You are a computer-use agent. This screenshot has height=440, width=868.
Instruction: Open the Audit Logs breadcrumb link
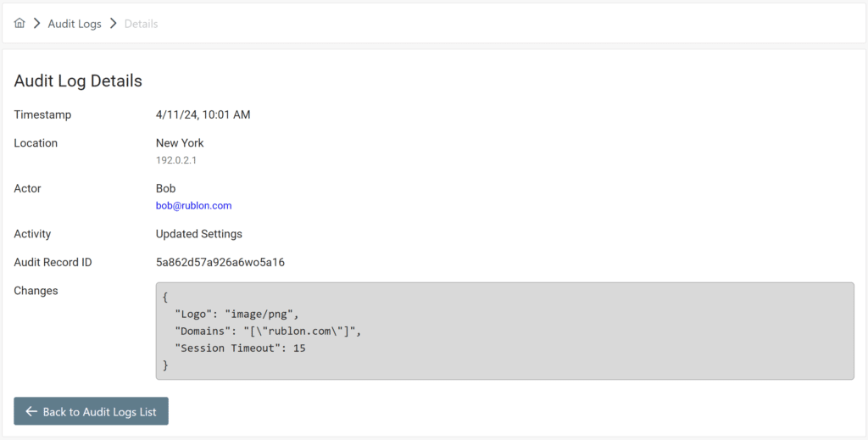click(75, 24)
